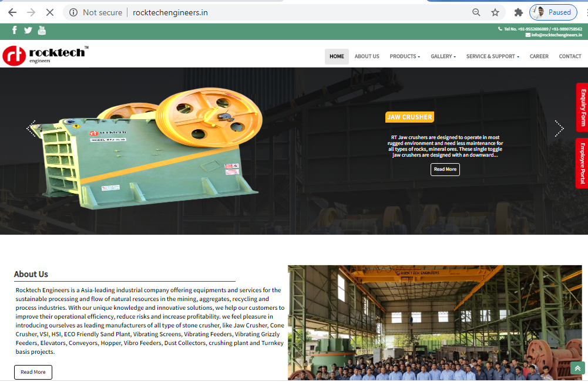Click the address bar URL field
This screenshot has width=588, height=382.
pyautogui.click(x=294, y=12)
